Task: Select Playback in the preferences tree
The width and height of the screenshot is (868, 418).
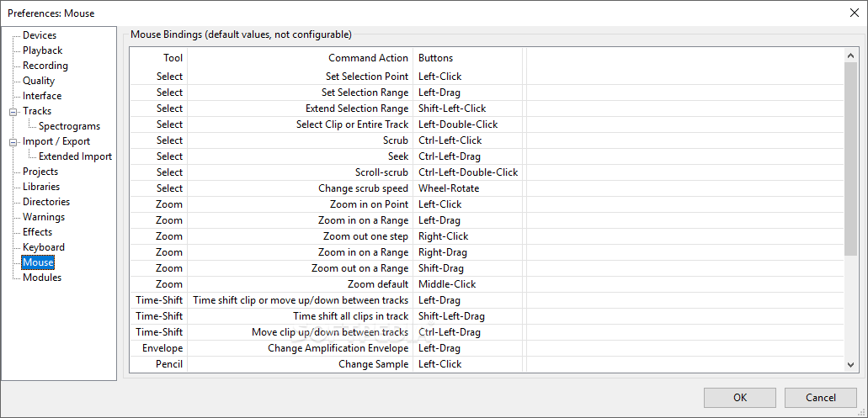Action: (x=43, y=50)
